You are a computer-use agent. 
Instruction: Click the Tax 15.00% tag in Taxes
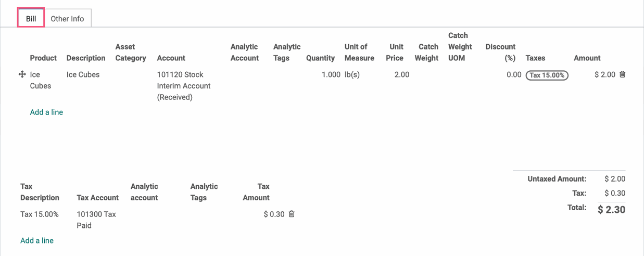[x=547, y=75]
